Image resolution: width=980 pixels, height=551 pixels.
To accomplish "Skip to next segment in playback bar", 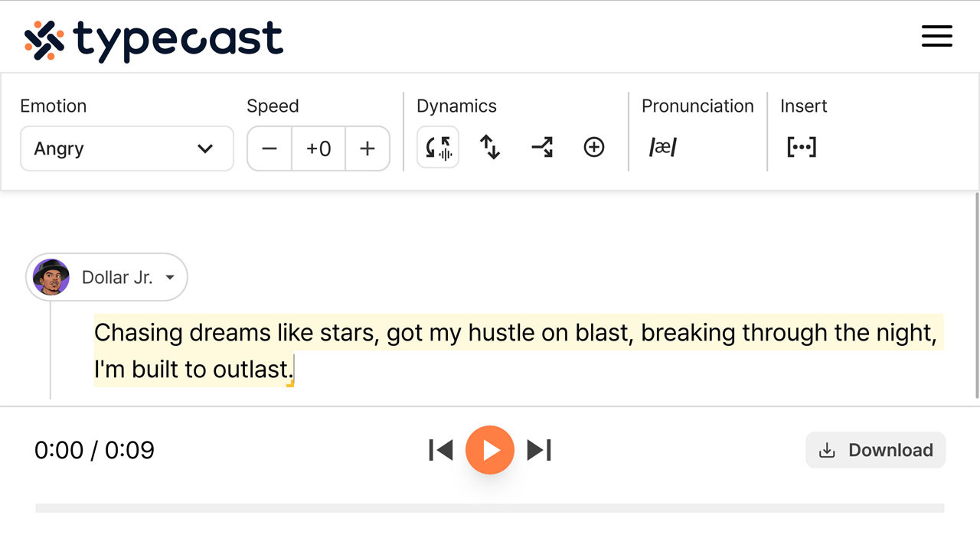I will (x=540, y=450).
